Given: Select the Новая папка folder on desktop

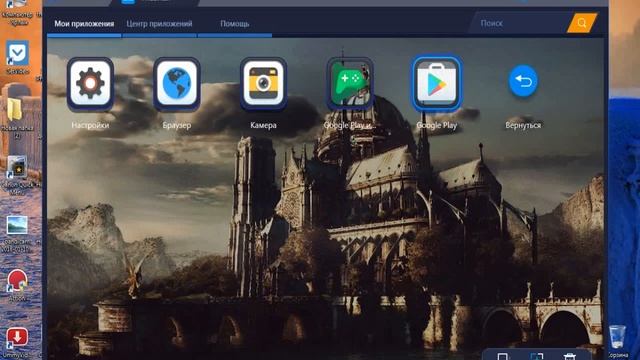Looking at the screenshot, I should pyautogui.click(x=16, y=118).
